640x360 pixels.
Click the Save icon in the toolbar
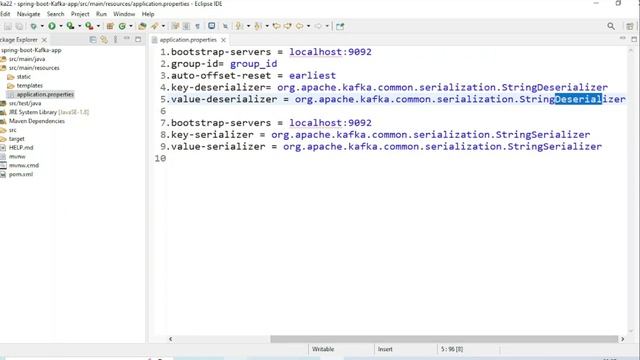pos(8,26)
